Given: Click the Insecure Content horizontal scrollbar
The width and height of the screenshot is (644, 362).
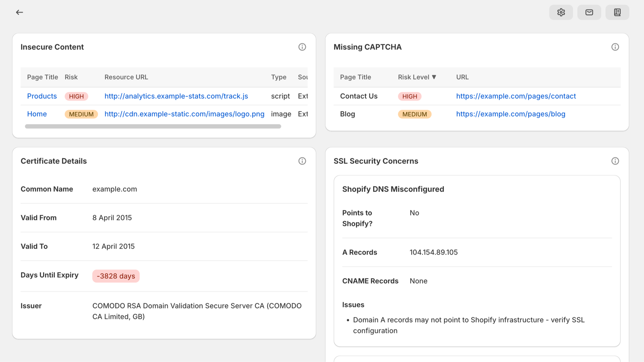Looking at the screenshot, I should click(153, 126).
